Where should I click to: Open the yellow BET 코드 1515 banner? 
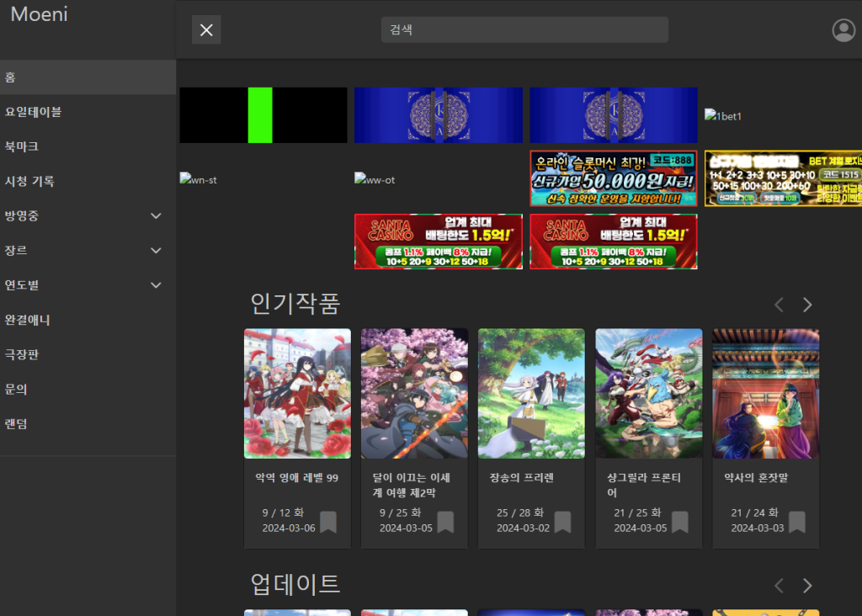click(784, 178)
